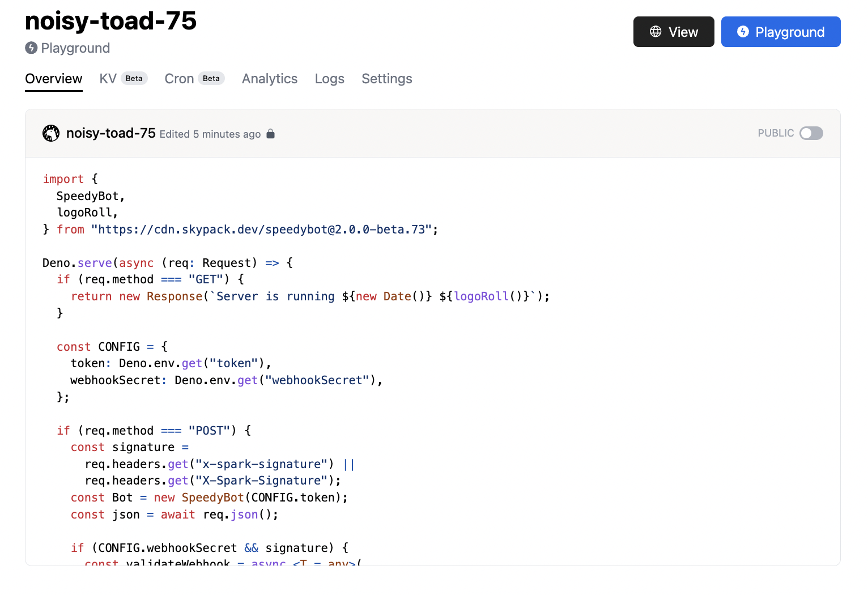Click the lightning icon beside Playground subtitle

(x=31, y=48)
